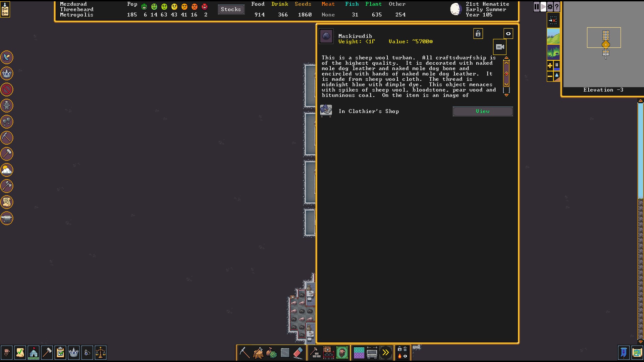This screenshot has height=362, width=644.
Task: Expand the double-chevron tools menu
Action: 385,353
